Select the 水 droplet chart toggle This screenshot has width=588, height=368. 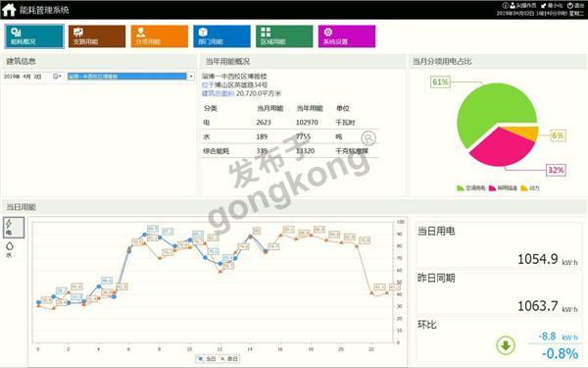click(10, 249)
